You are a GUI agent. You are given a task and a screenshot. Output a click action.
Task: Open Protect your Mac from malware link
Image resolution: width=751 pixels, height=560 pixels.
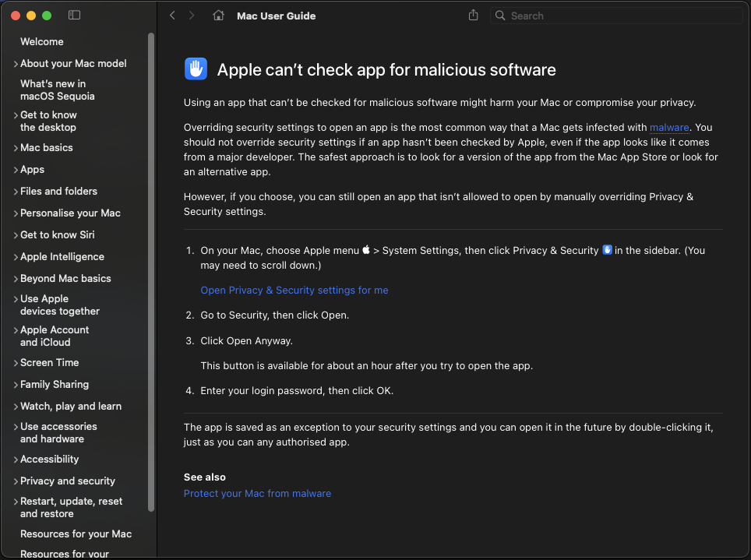click(257, 494)
